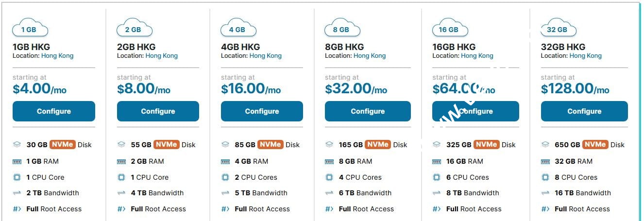The height and width of the screenshot is (221, 644).
Task: Open Hong Kong link under 1GB HKG
Action: (x=57, y=56)
